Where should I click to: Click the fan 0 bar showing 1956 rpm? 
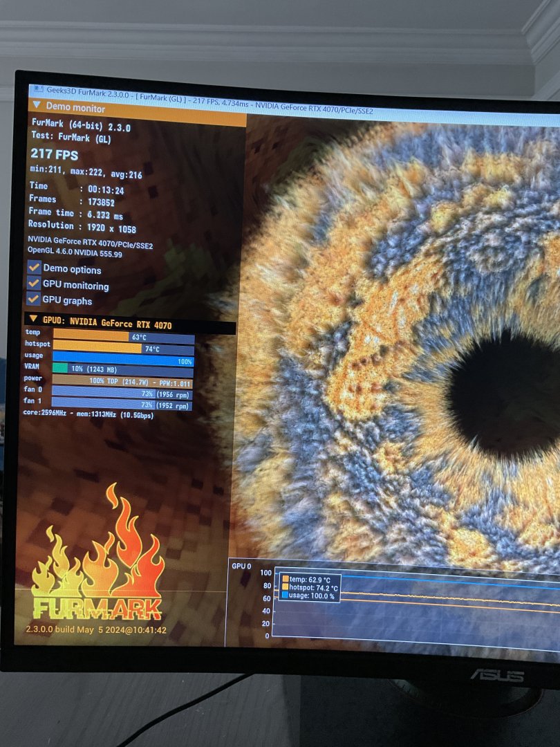tap(122, 394)
